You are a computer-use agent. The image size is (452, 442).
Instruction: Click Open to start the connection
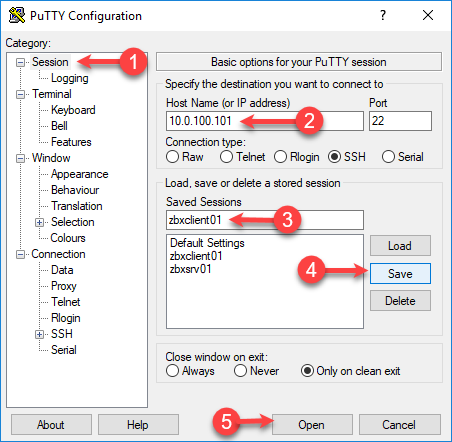(312, 425)
